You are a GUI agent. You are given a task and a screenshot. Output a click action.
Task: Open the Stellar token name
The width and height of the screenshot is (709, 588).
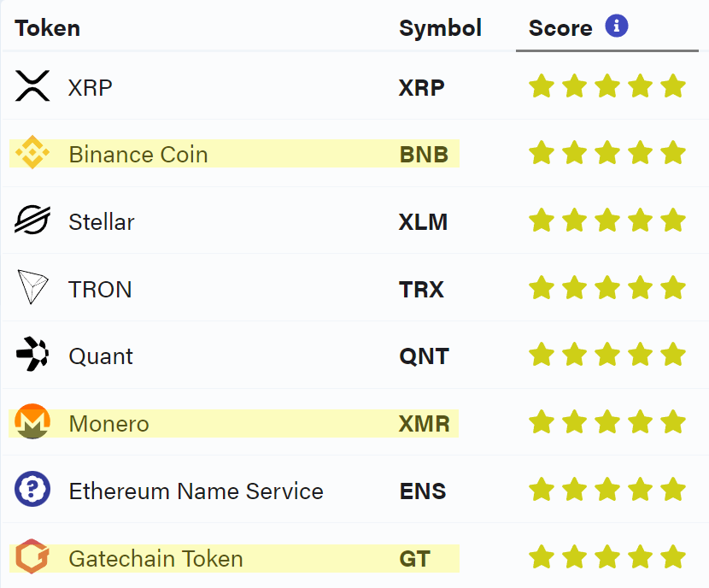[x=102, y=222]
